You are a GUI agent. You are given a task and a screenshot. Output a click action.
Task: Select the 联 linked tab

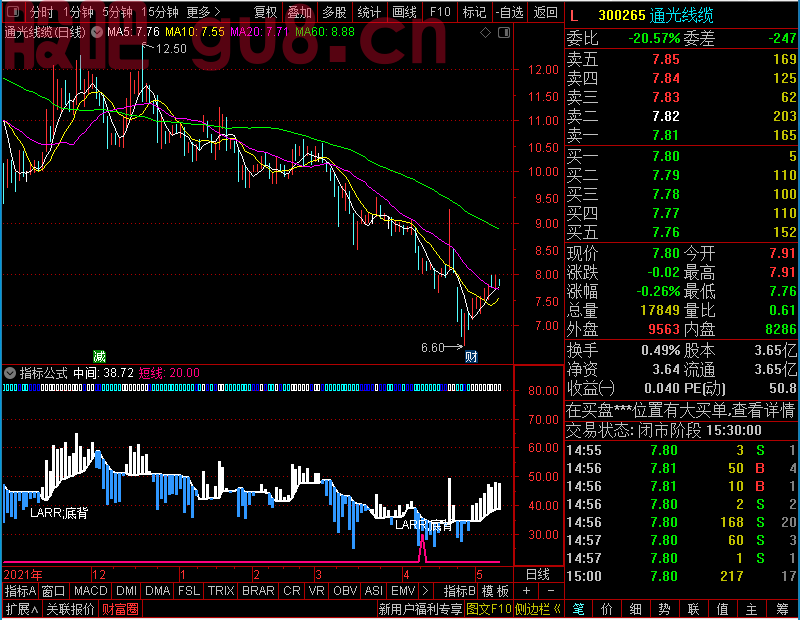(x=693, y=609)
